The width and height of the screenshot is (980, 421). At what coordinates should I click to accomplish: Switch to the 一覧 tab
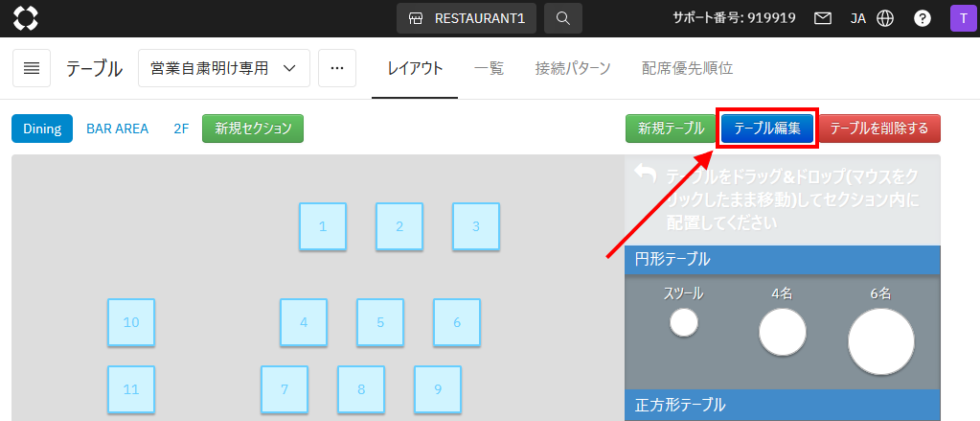coord(489,69)
